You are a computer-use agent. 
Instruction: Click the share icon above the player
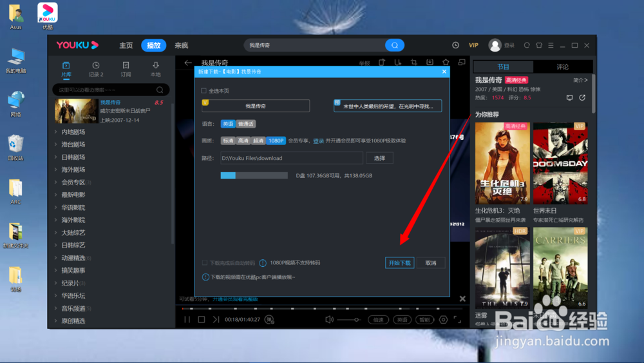tap(382, 62)
